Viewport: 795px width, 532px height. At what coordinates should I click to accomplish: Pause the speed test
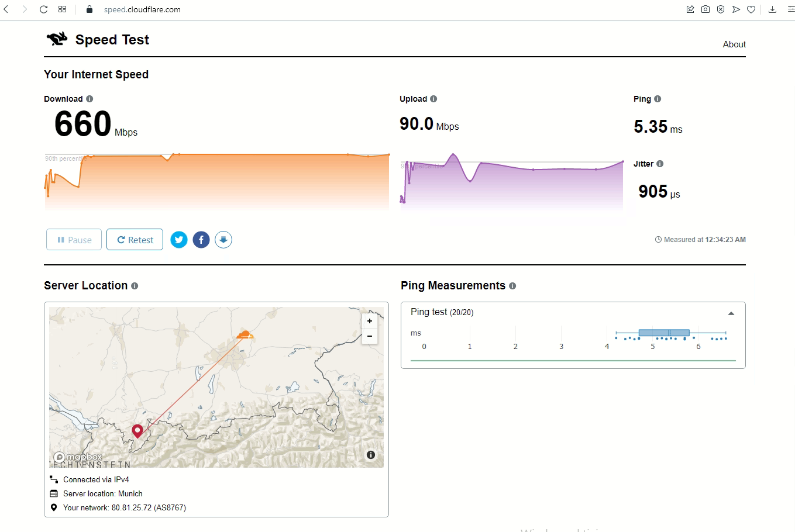pyautogui.click(x=74, y=240)
